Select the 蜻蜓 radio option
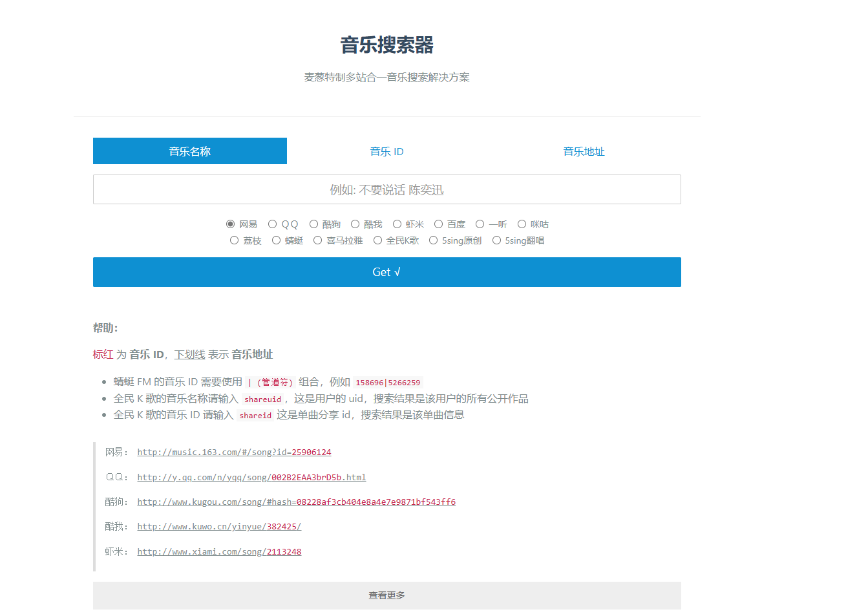 pos(276,240)
